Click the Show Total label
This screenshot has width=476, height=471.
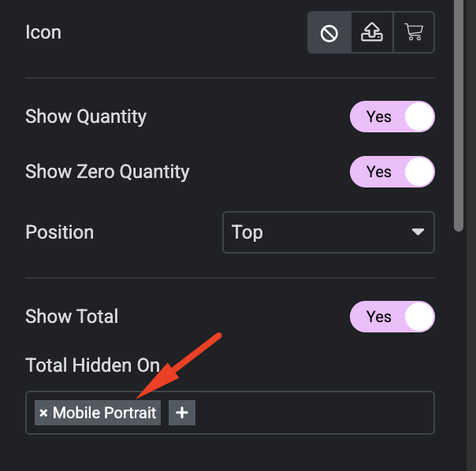[x=72, y=316]
